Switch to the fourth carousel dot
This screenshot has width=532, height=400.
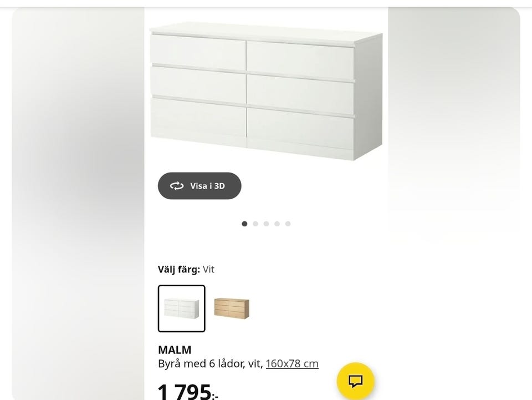(x=277, y=224)
